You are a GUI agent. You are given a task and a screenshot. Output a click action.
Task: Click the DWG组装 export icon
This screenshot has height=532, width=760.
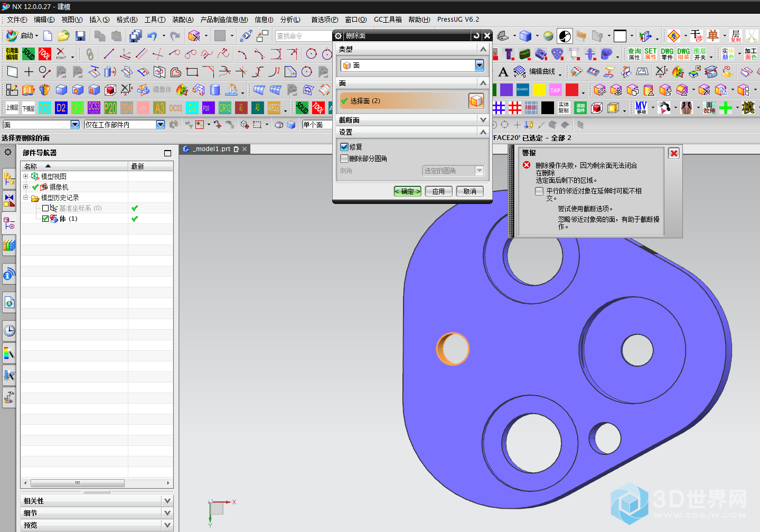click(683, 54)
